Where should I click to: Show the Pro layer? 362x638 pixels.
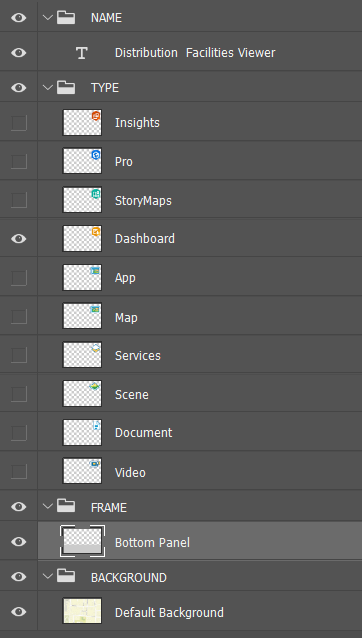[19, 162]
